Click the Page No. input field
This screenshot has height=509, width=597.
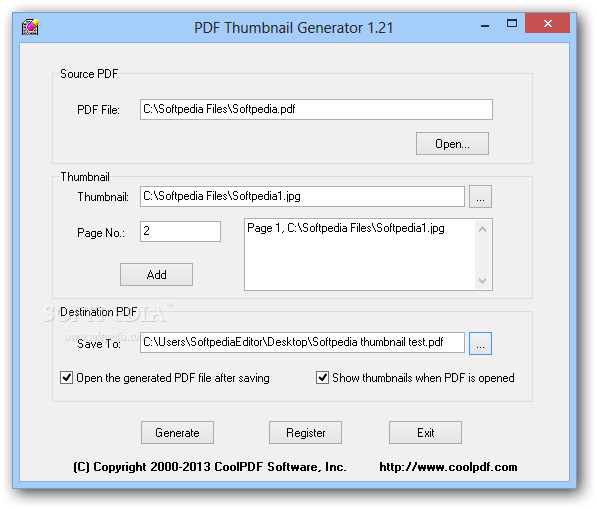180,231
